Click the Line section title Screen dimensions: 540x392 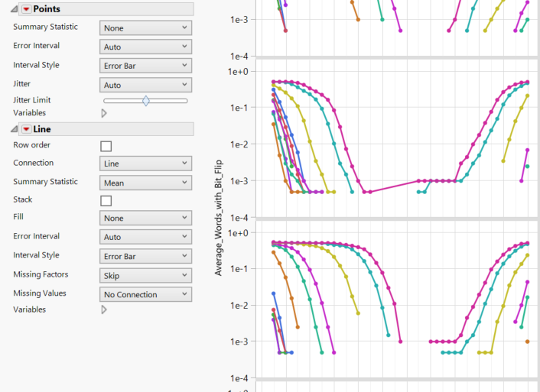(42, 129)
